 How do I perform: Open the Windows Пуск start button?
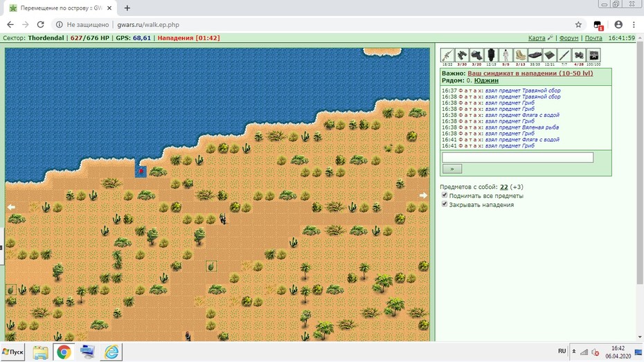pyautogui.click(x=12, y=352)
